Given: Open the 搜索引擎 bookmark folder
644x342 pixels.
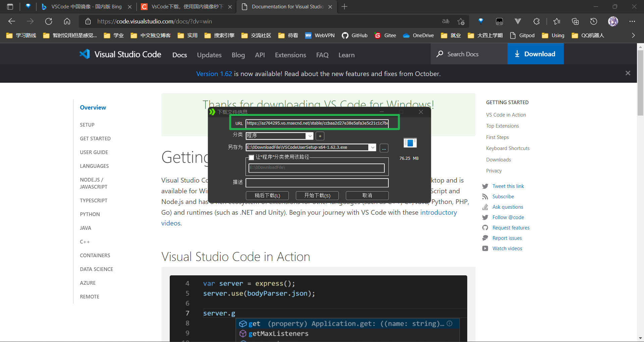Looking at the screenshot, I should (219, 36).
